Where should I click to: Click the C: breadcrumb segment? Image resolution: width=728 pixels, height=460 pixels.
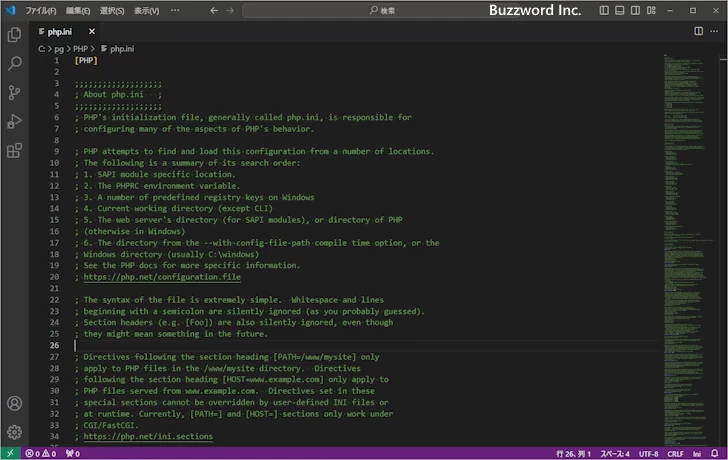(x=42, y=49)
